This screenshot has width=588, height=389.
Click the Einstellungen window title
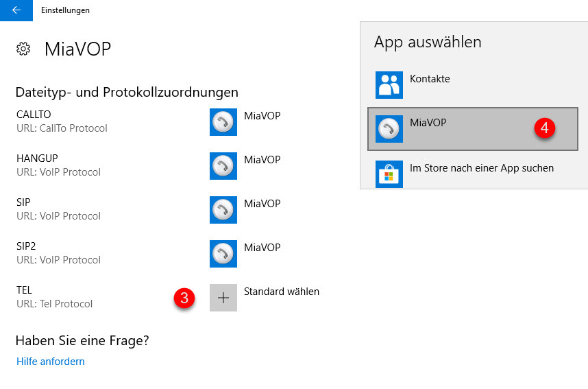click(x=65, y=10)
